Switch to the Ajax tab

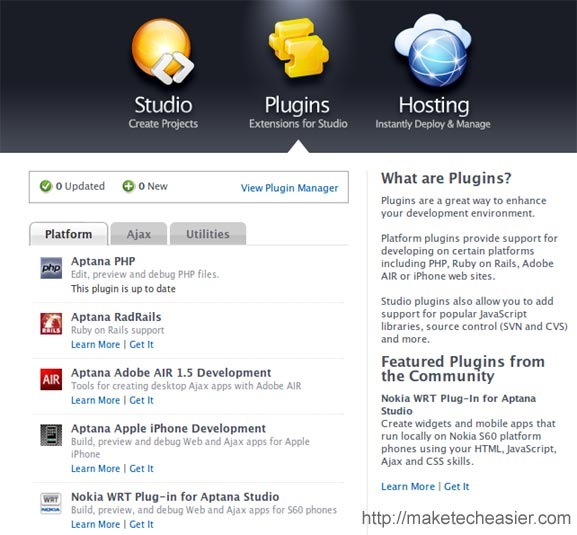139,234
